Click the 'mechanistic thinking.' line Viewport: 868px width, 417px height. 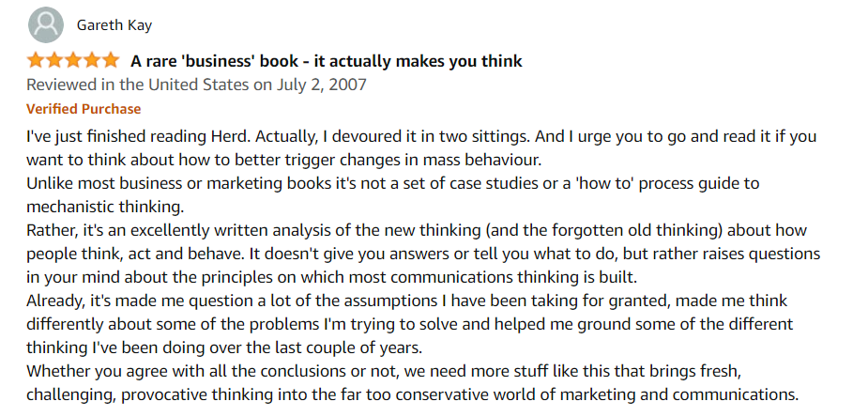[x=104, y=207]
